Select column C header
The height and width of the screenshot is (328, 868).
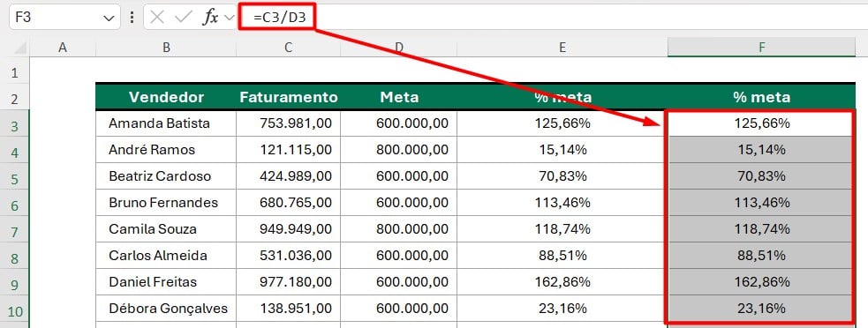click(289, 48)
